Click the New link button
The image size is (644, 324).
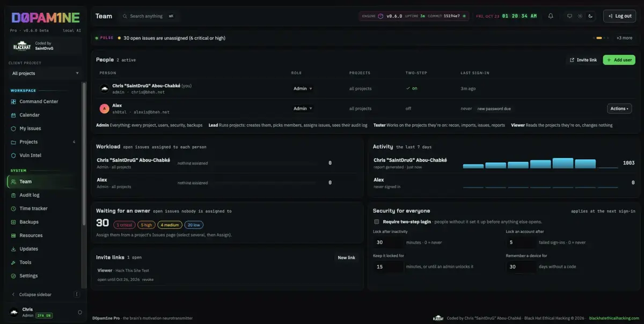[x=346, y=258]
